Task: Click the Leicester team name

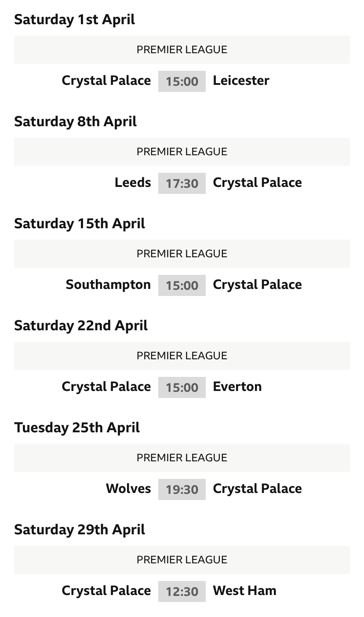Action: point(241,80)
